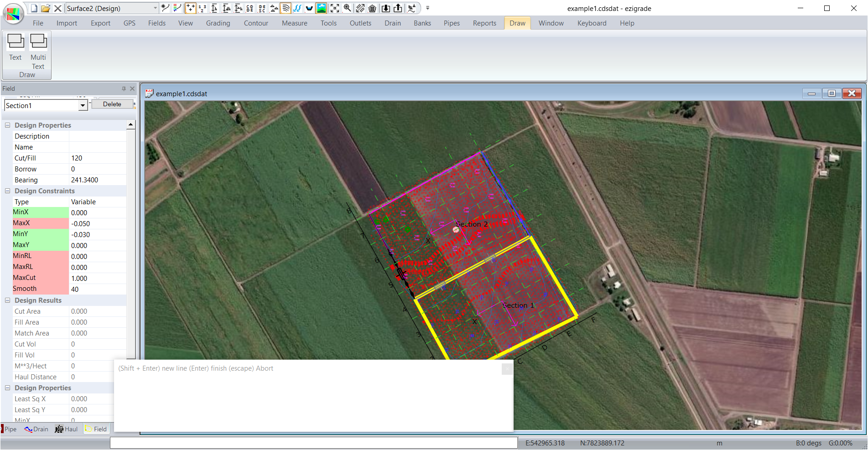Screen dimensions: 868x450
Task: Click the new document icon
Action: (34, 8)
